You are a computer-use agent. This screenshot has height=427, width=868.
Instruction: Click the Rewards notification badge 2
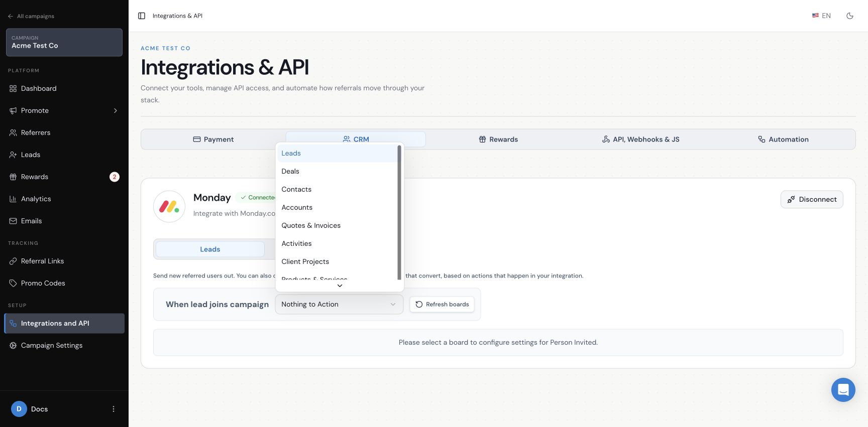click(x=115, y=177)
